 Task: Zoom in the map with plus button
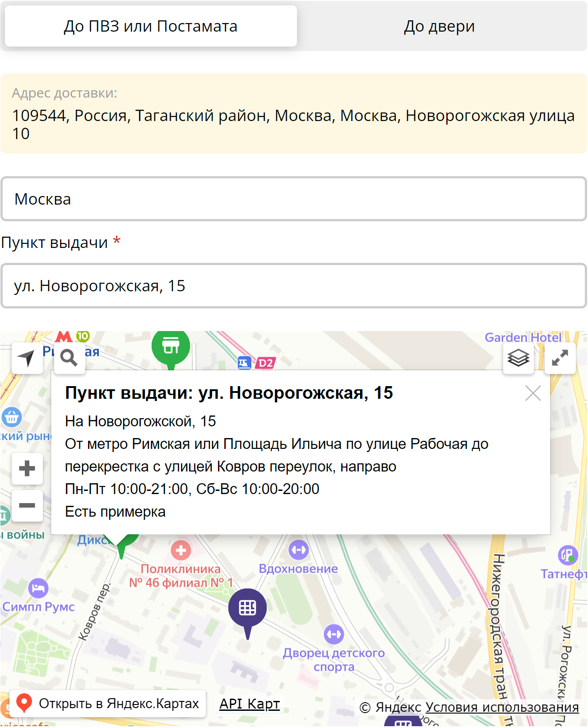click(27, 469)
